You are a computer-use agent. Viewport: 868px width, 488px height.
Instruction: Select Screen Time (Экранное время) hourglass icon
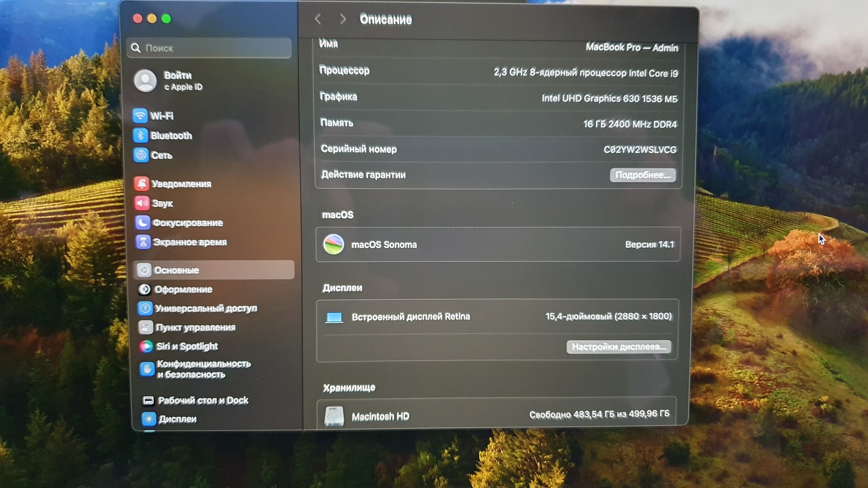[x=143, y=242]
